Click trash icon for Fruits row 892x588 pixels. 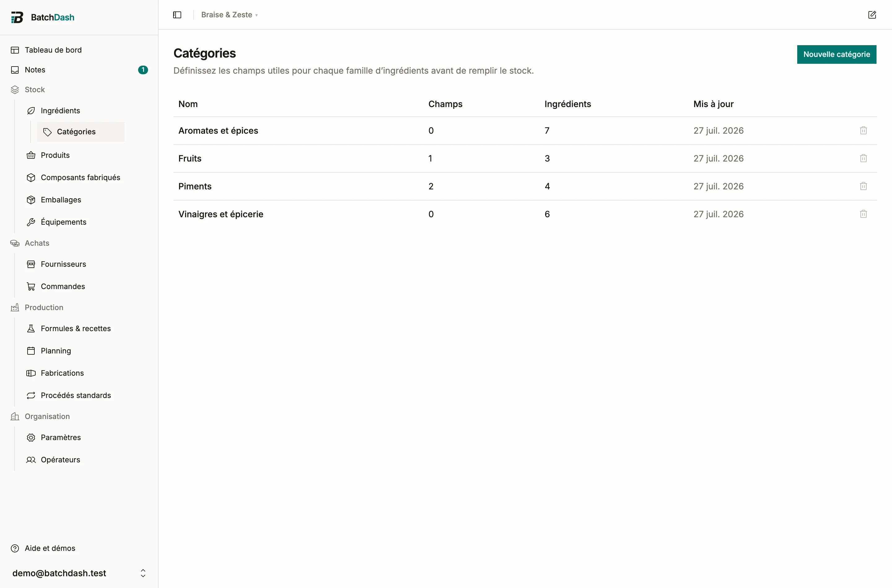pyautogui.click(x=863, y=158)
